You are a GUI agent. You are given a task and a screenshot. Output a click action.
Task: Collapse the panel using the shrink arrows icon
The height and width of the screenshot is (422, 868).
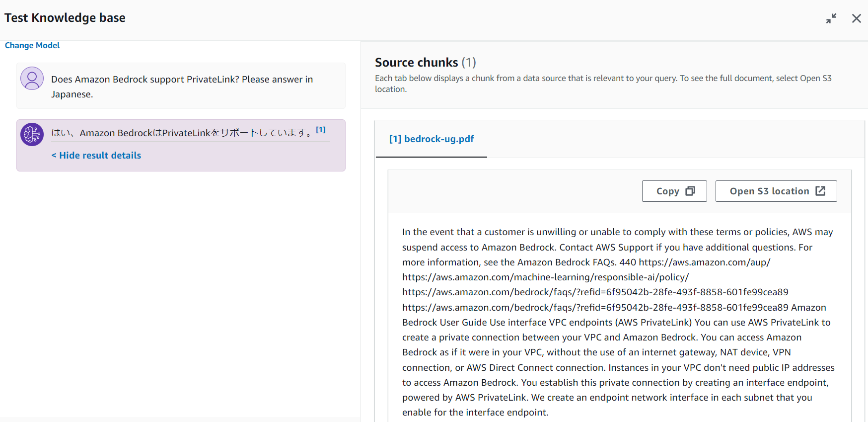(x=831, y=18)
